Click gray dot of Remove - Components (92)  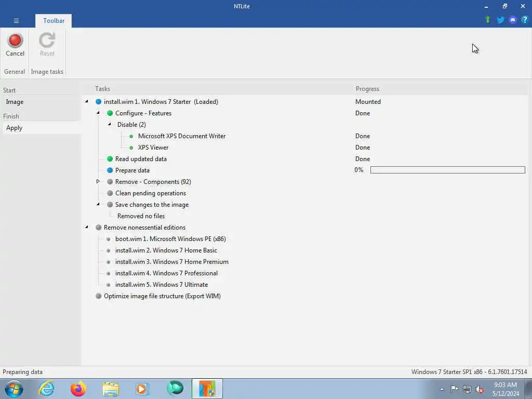point(110,182)
